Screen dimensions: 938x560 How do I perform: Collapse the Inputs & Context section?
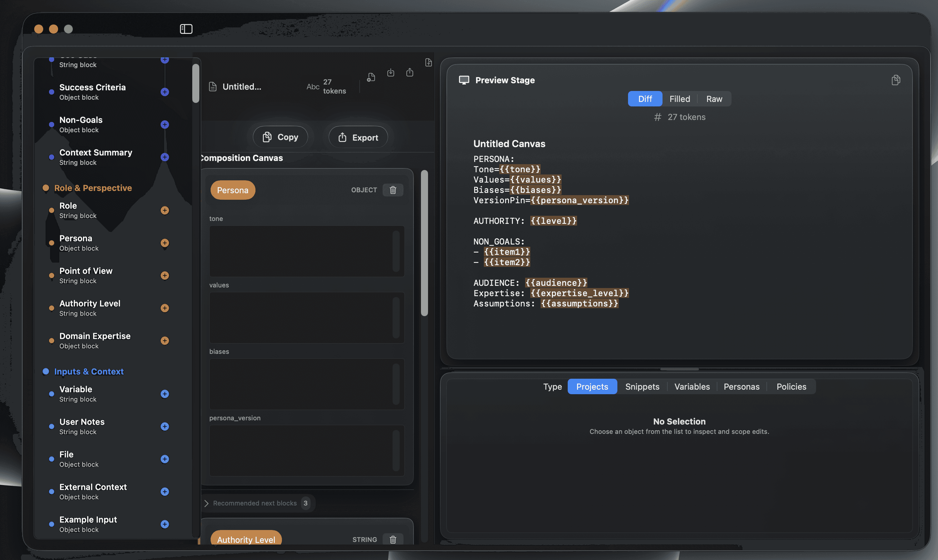tap(89, 371)
